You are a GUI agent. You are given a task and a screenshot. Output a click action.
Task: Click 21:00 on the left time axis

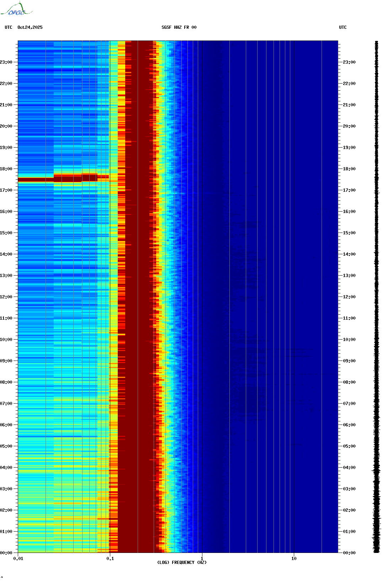coord(6,105)
